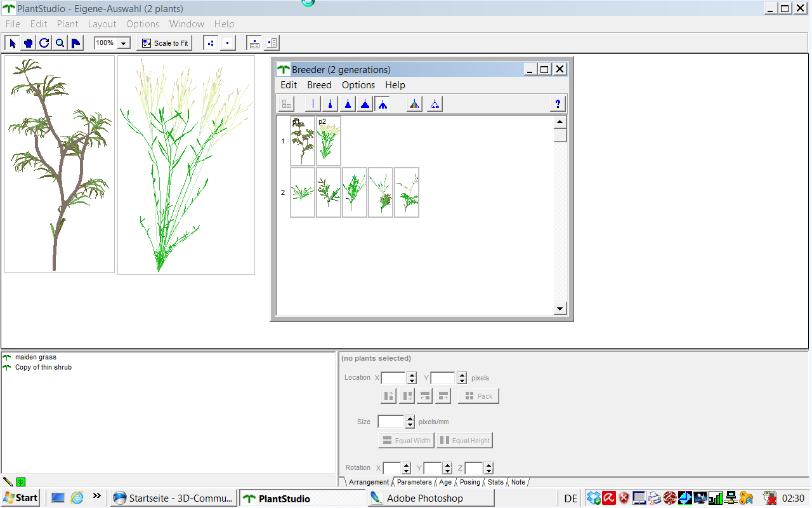Choose the circular rotate tool
Viewport: 812px width, 508px height.
(44, 43)
